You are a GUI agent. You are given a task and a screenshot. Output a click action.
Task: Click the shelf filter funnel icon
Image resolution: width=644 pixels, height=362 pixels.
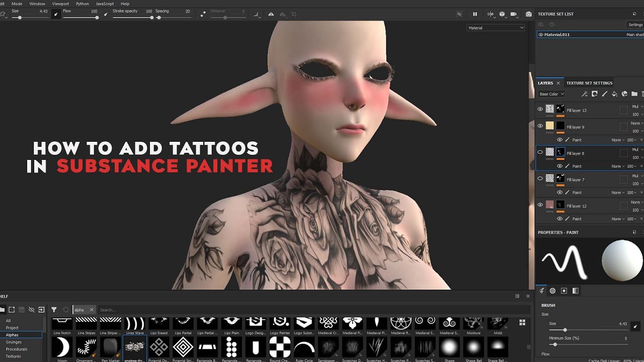[x=54, y=310]
